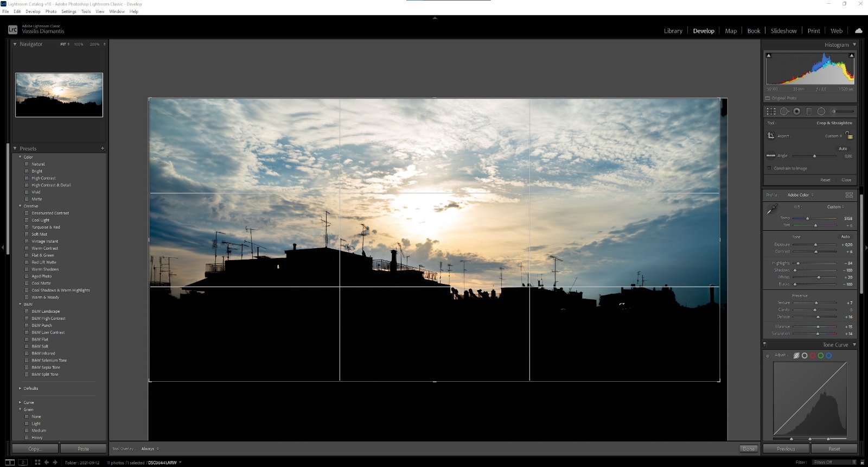Screen dimensions: 868x467
Task: Add a new preset with plus icon
Action: point(103,148)
